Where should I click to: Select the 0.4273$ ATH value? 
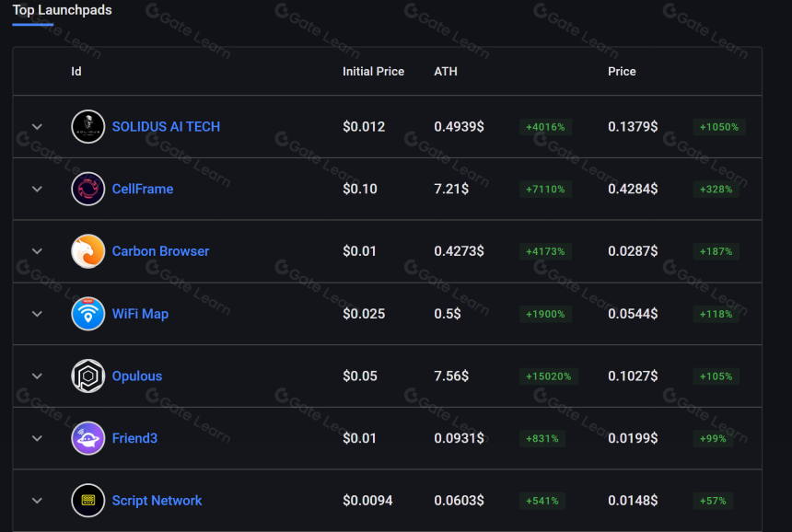459,251
